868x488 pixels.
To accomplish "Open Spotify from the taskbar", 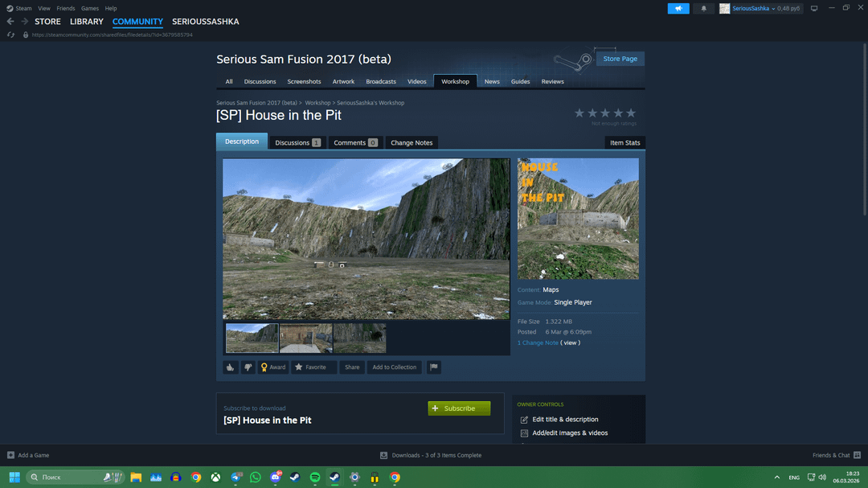I will point(315,478).
